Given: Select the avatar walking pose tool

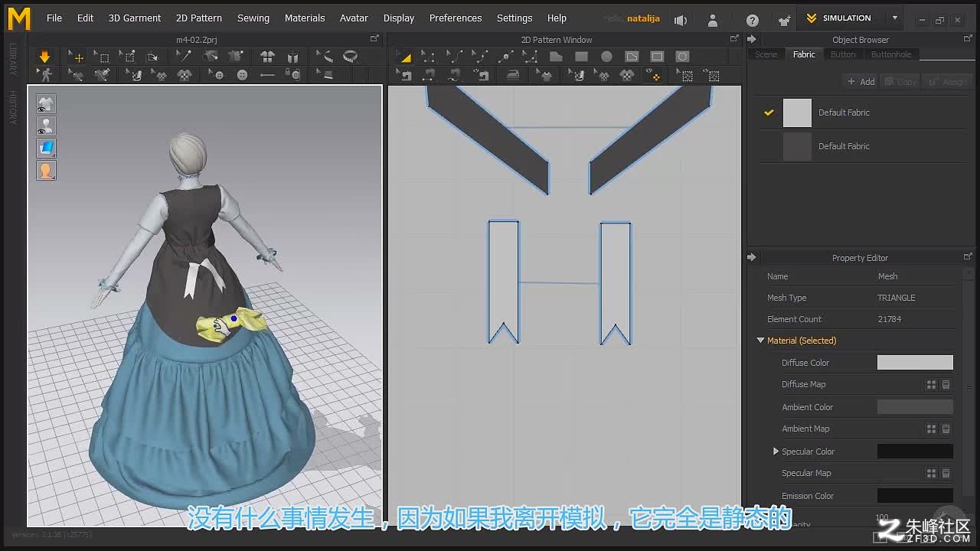Looking at the screenshot, I should [x=46, y=75].
